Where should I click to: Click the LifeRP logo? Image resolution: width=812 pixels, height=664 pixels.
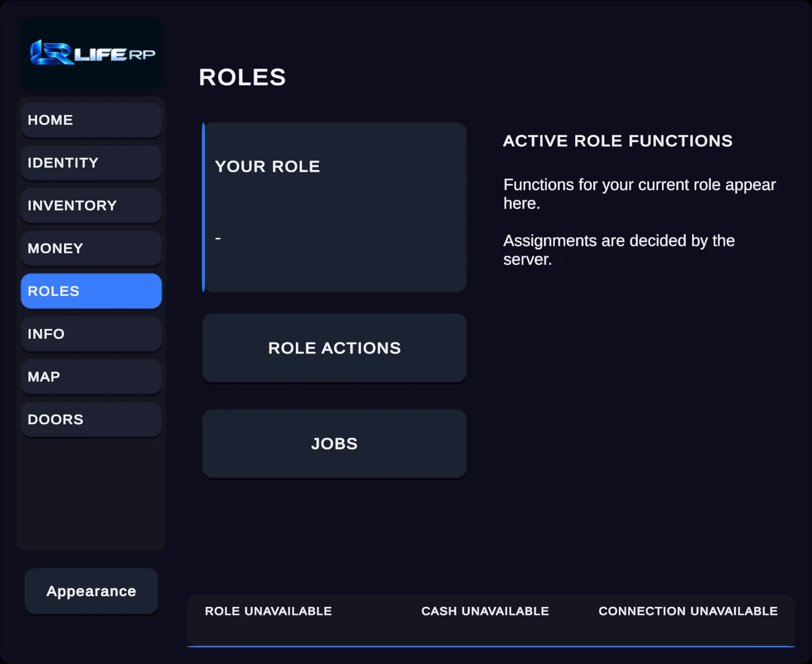[x=92, y=53]
